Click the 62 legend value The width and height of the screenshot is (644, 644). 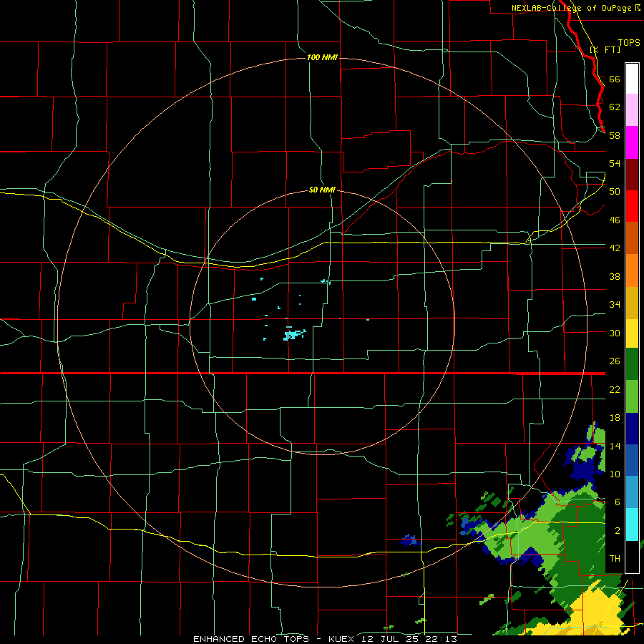[615, 107]
